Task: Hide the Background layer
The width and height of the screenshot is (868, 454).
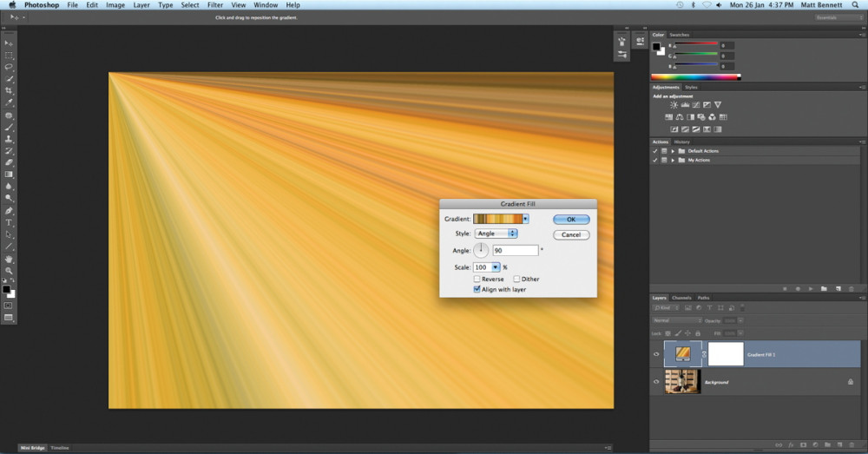Action: 656,382
